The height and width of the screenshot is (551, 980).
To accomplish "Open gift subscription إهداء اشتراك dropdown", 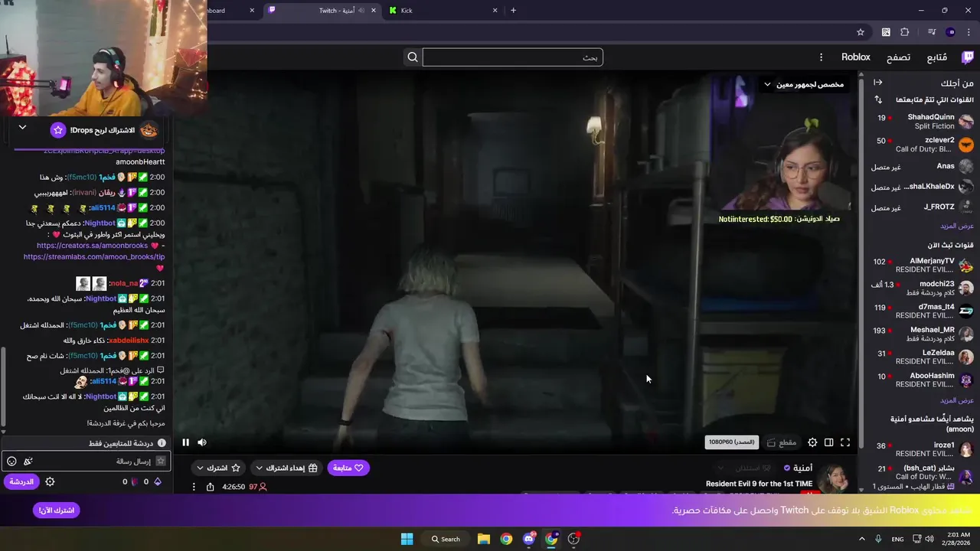I will pos(287,468).
